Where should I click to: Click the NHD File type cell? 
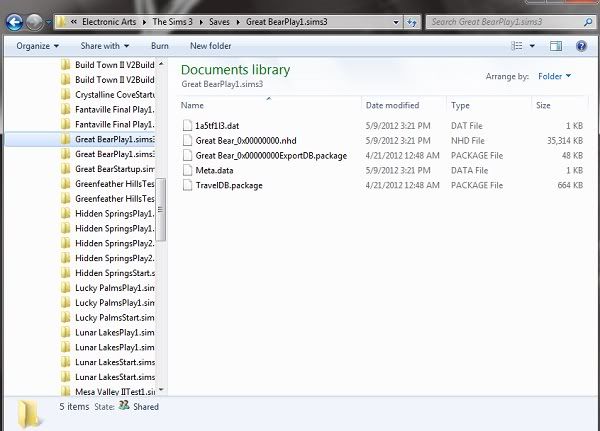pos(468,140)
